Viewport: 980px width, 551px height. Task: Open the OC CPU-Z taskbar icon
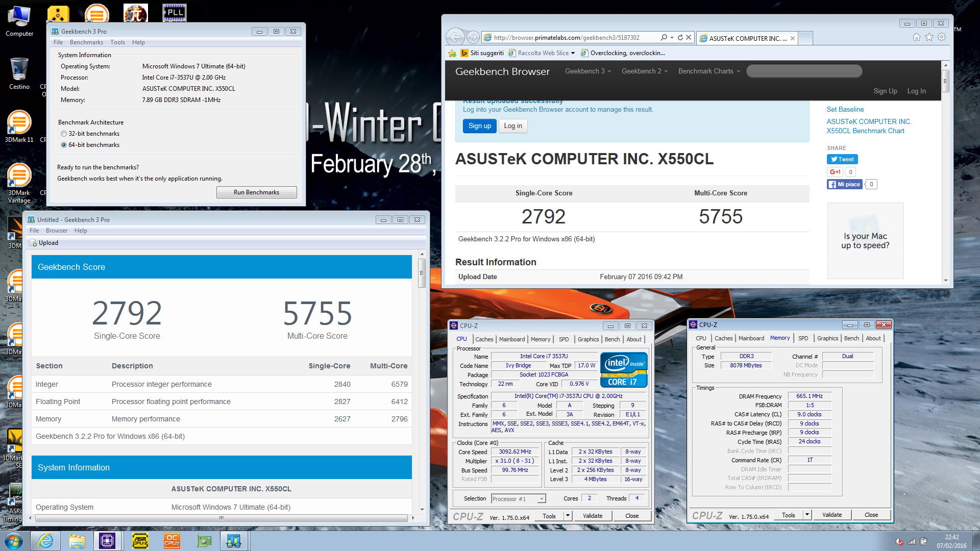[172, 541]
